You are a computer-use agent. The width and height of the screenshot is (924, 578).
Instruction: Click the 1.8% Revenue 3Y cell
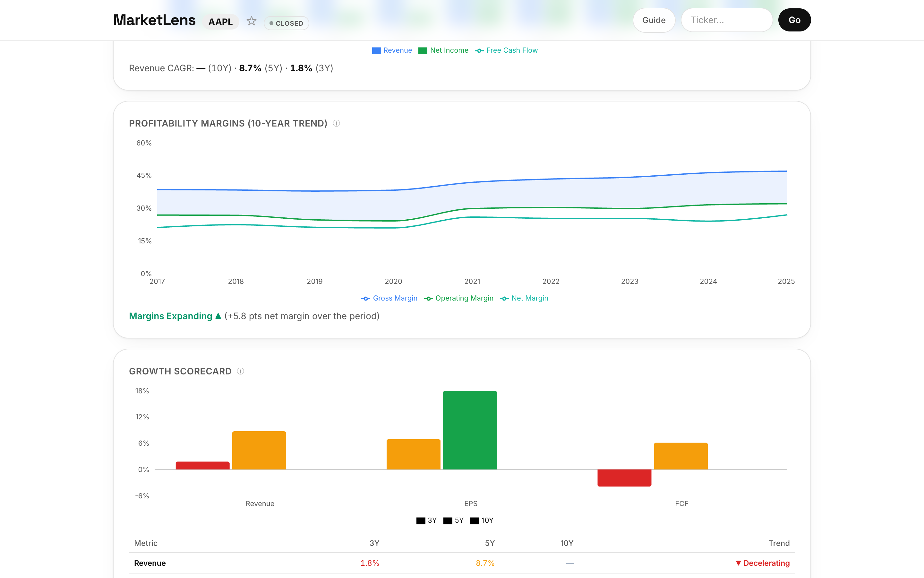[370, 563]
